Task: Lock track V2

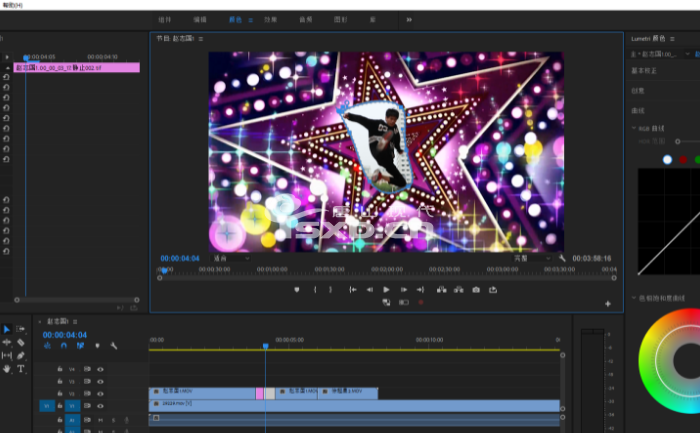Action: 60,394
